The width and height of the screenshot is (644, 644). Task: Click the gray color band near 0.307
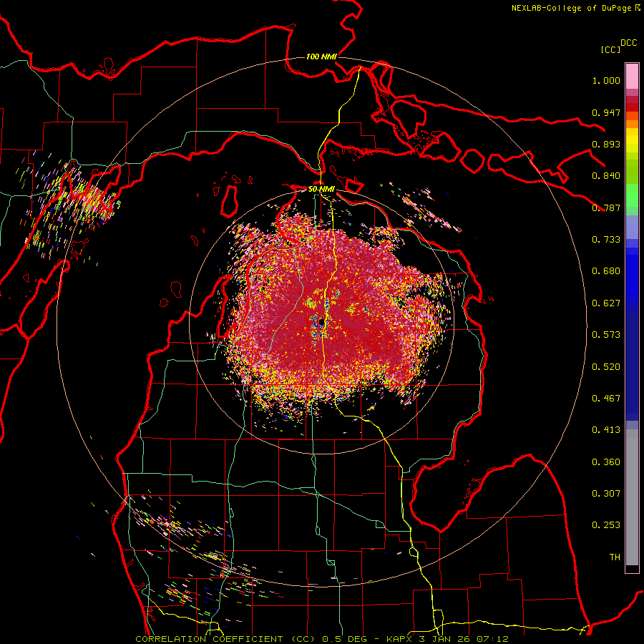(x=632, y=497)
